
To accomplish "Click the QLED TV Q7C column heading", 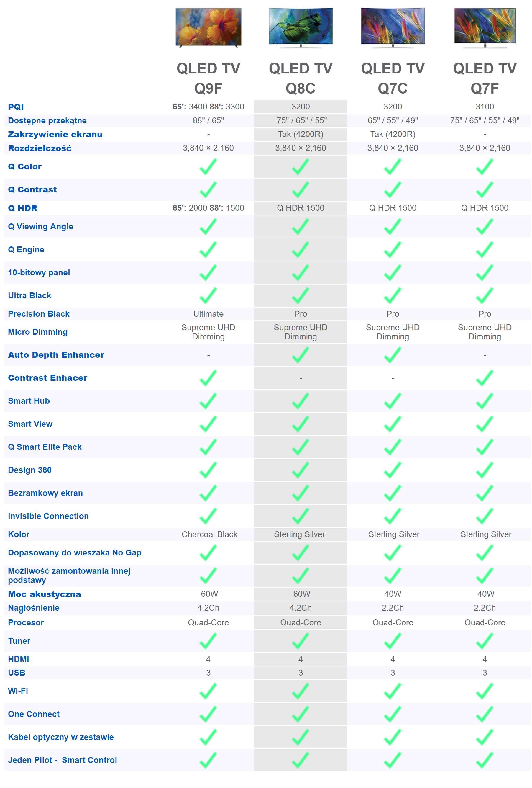I will [393, 78].
